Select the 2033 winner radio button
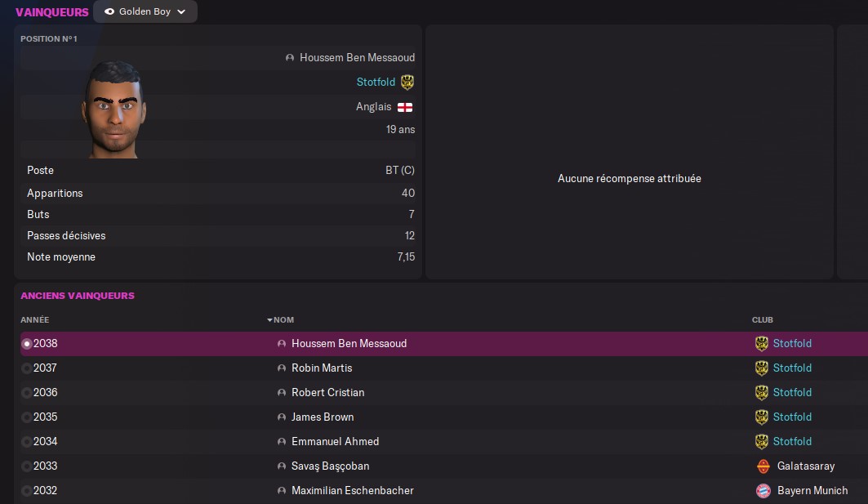This screenshot has height=504, width=868. point(26,466)
